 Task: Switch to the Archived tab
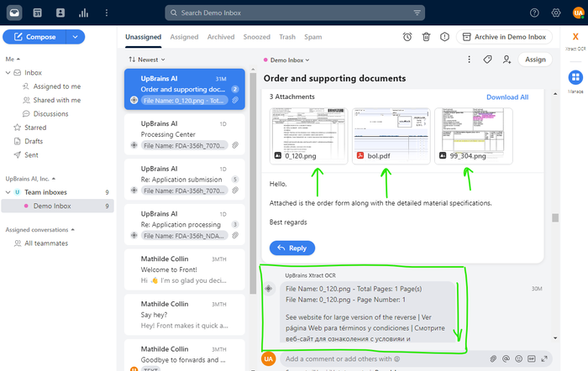click(x=221, y=37)
